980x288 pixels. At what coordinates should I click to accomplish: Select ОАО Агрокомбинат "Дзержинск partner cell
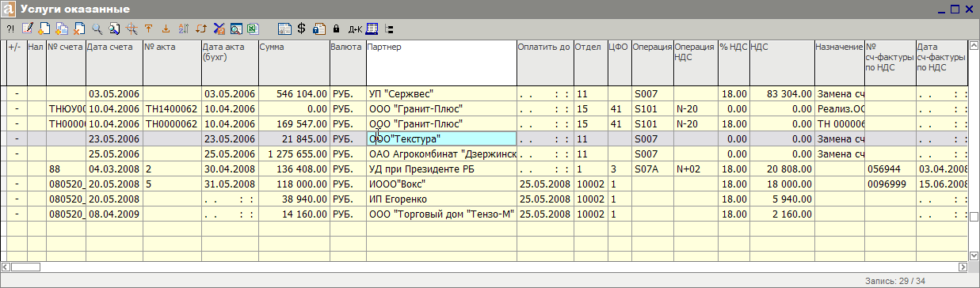tap(441, 153)
